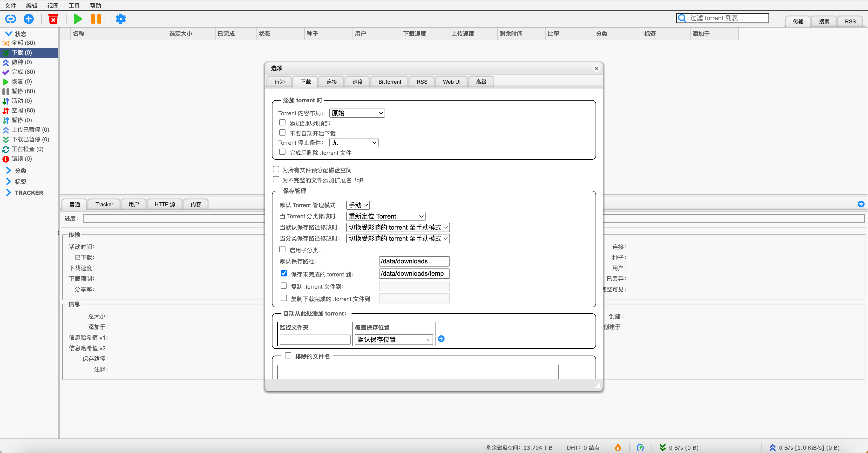Open 当 Torrent 分类修改时 dropdown
This screenshot has height=453, width=868.
point(386,216)
